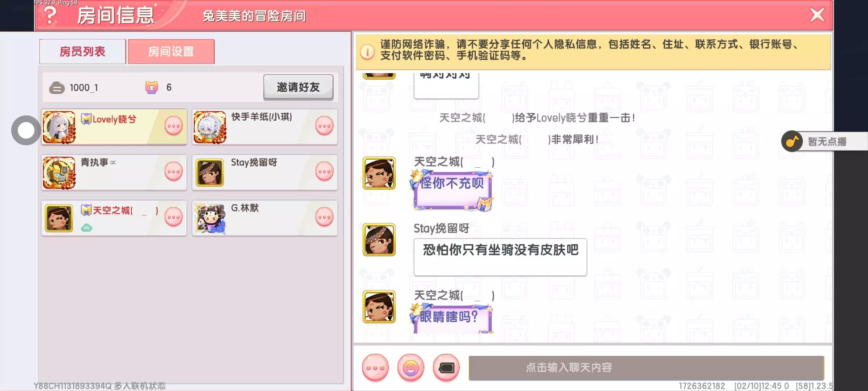Switch to 房间设置 tab
868x391 pixels.
coord(171,51)
